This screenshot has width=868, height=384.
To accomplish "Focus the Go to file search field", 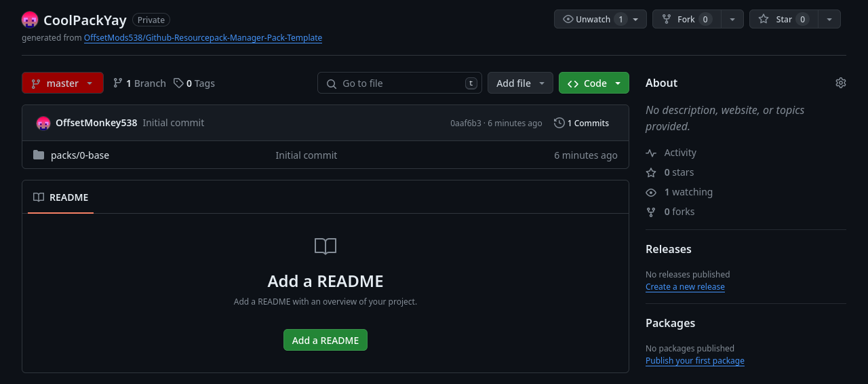I will [x=399, y=83].
